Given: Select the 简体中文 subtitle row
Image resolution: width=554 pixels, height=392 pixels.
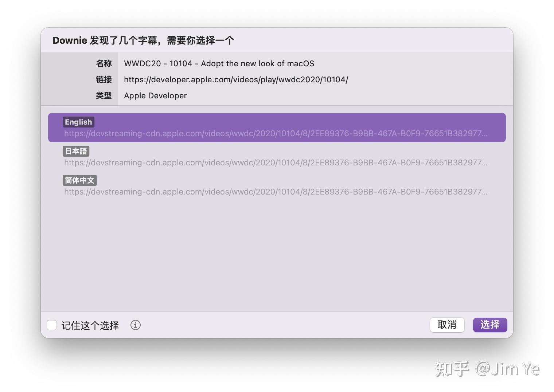Looking at the screenshot, I should tap(277, 186).
